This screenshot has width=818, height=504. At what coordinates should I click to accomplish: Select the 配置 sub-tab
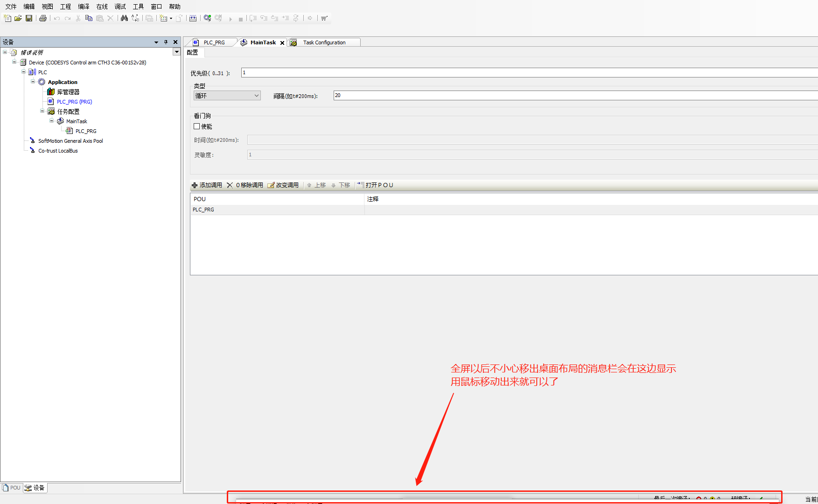coord(192,52)
